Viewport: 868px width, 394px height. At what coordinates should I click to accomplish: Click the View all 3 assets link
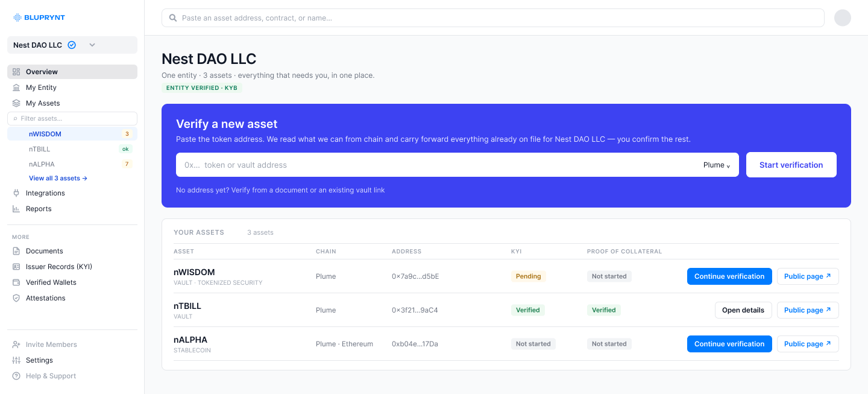tap(58, 179)
